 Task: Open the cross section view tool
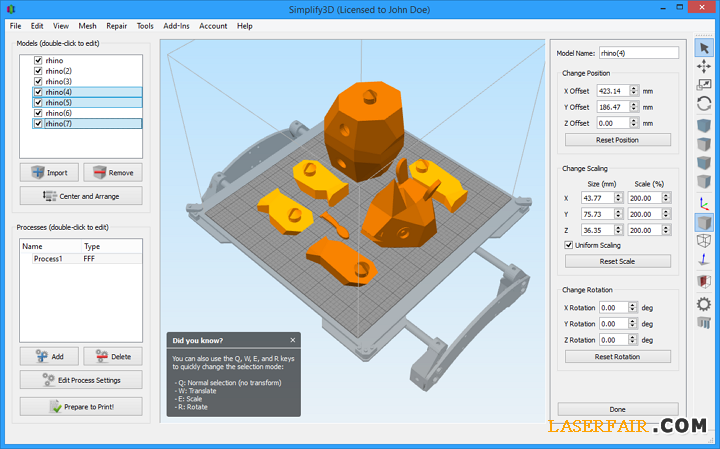(703, 282)
